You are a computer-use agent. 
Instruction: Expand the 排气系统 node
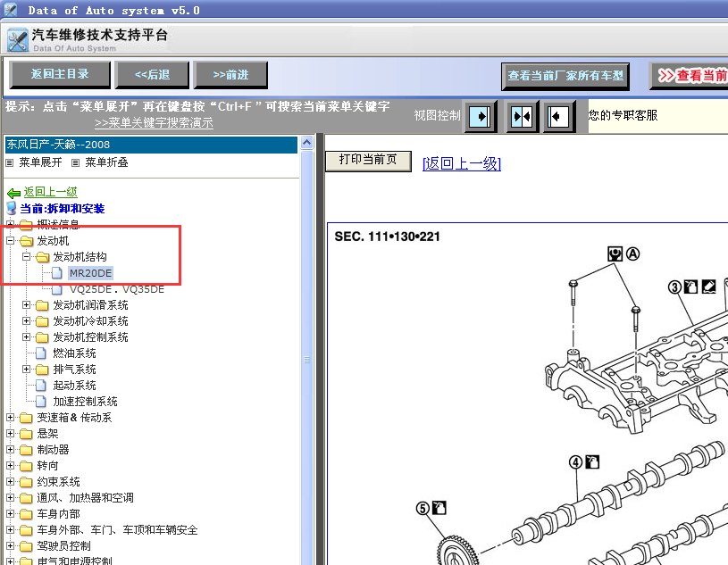click(27, 370)
